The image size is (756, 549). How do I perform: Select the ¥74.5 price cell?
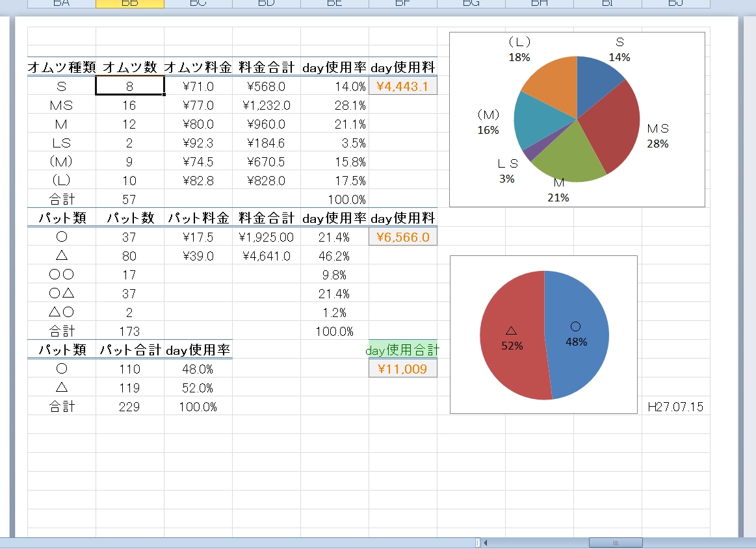(x=198, y=162)
